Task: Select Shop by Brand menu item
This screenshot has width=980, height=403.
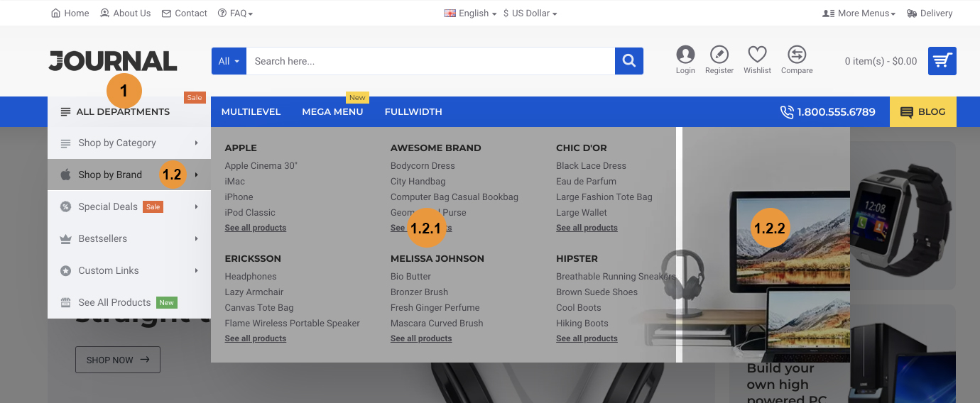Action: 129,175
